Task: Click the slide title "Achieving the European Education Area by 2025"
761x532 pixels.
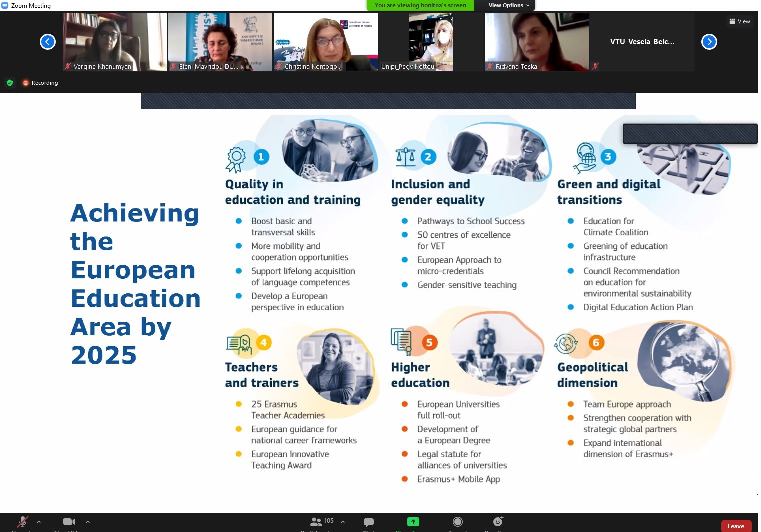Action: [135, 284]
